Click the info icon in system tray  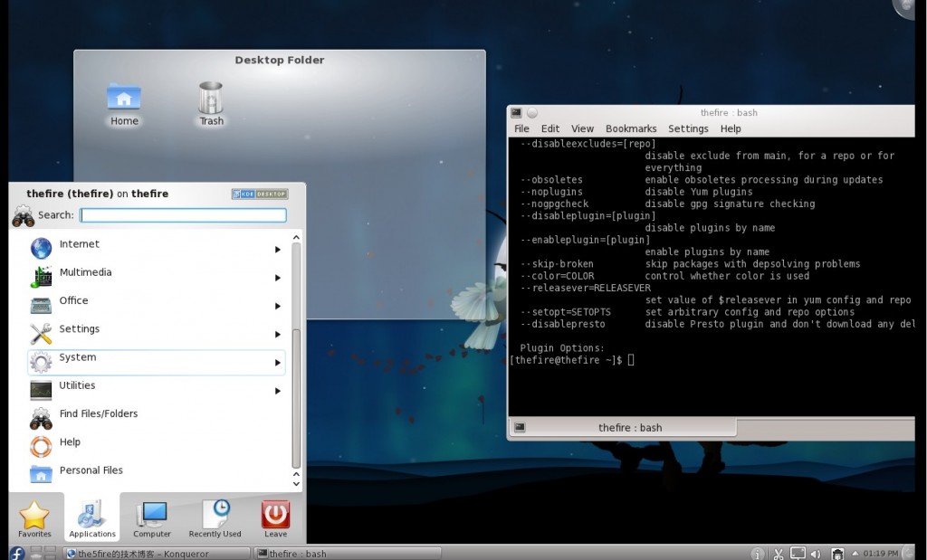coord(758,554)
